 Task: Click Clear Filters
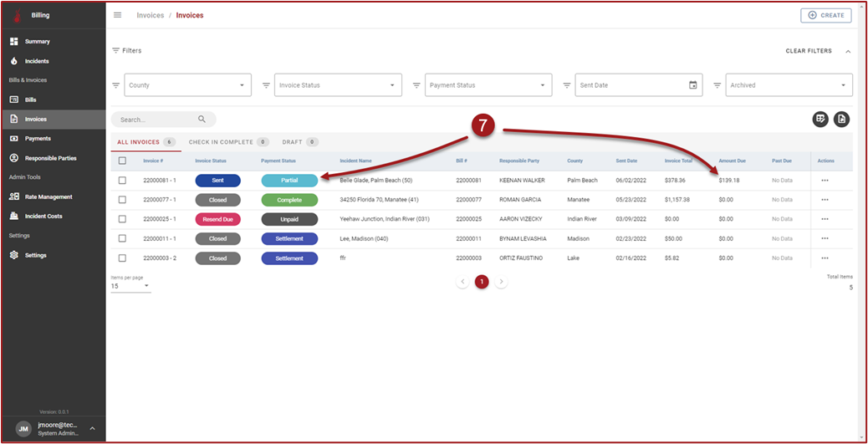coord(808,51)
